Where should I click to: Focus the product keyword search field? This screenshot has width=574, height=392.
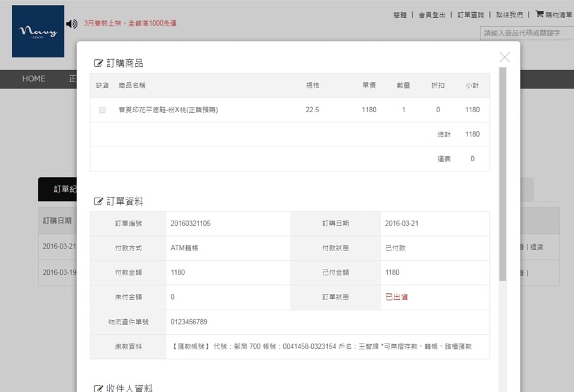point(526,33)
